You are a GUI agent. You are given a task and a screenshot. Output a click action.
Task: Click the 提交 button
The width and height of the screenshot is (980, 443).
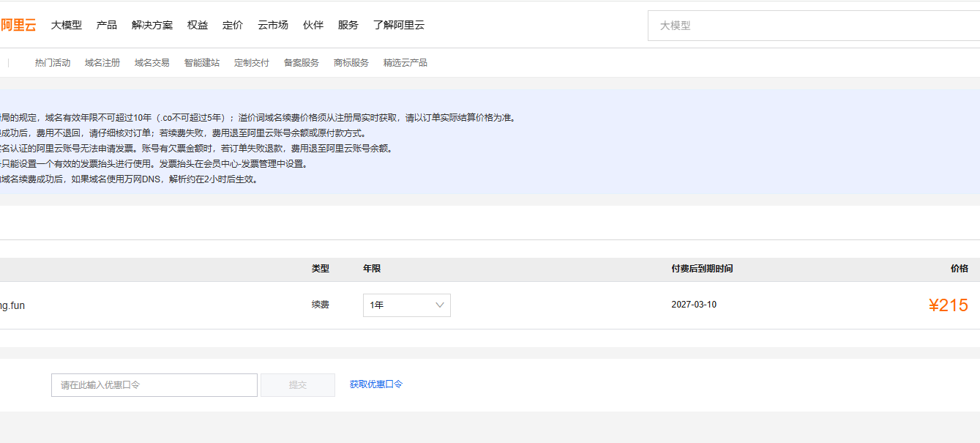[298, 385]
